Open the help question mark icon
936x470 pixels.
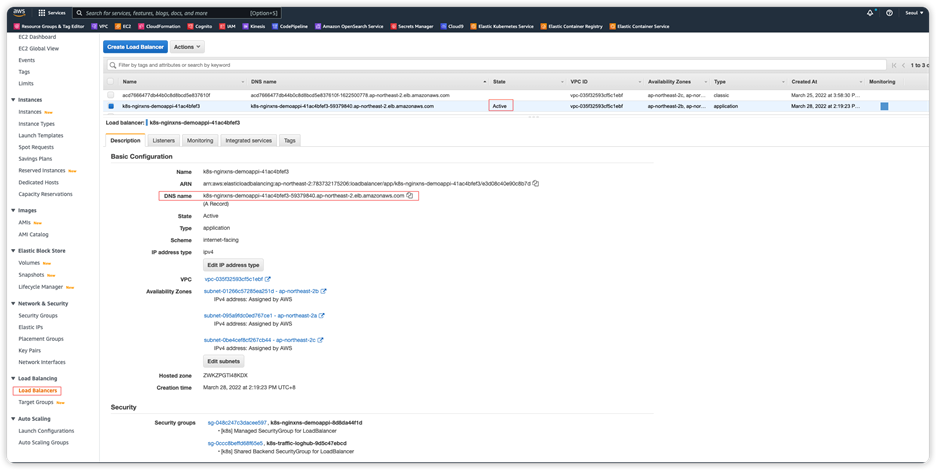pos(889,13)
